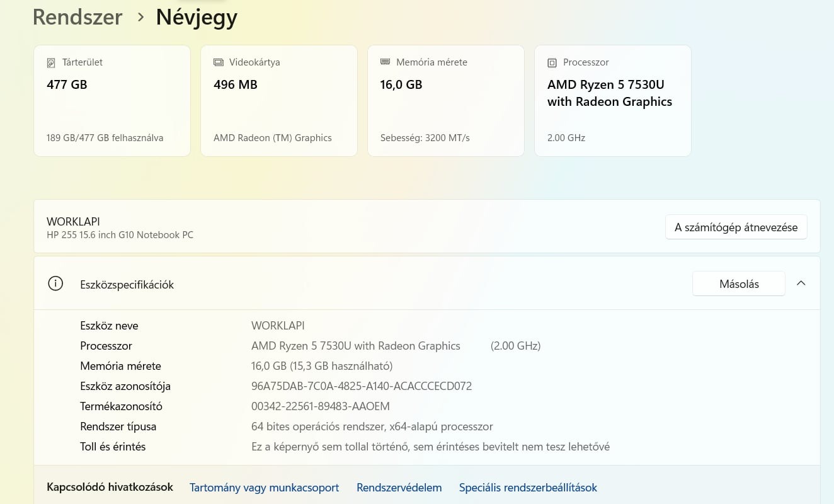
Task: Click the Termékazonosító value text
Action: pos(320,406)
